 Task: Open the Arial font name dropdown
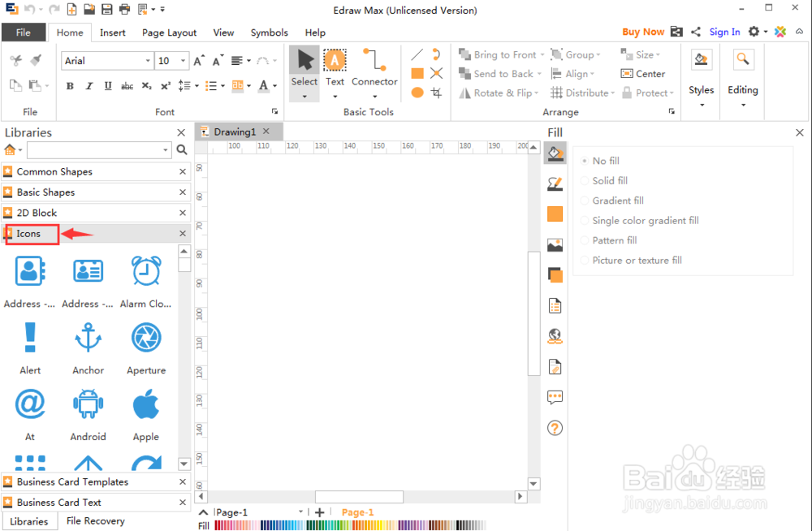coord(148,61)
